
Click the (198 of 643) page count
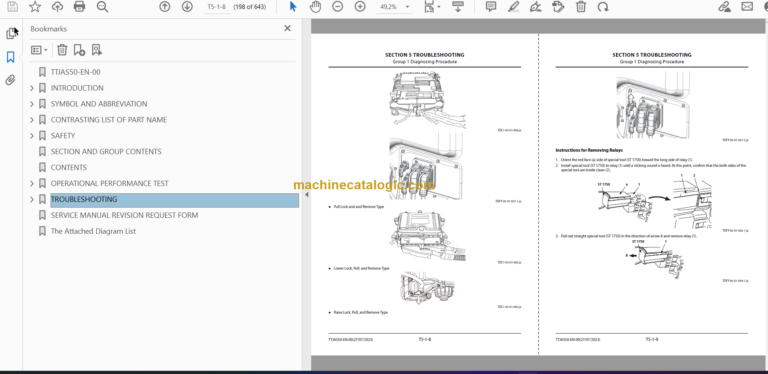(251, 7)
